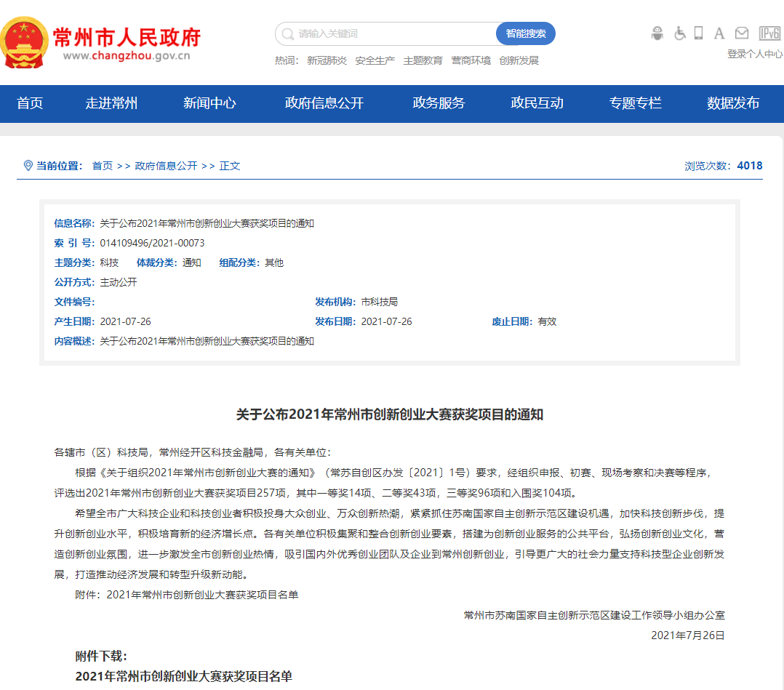Click the wheelchair accessibility icon
Viewport: 784px width, 690px height.
tap(679, 33)
